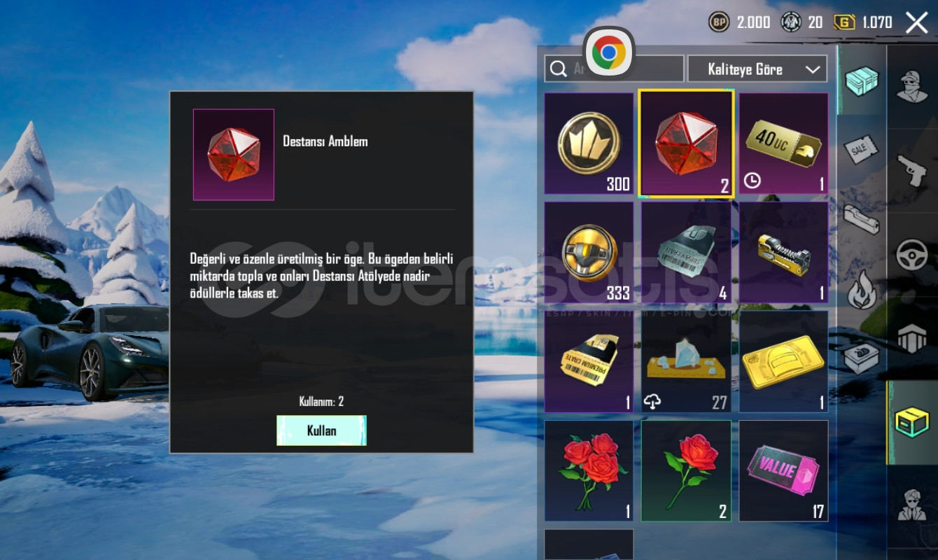Close the inventory with X
This screenshot has width=938, height=560.
(916, 22)
